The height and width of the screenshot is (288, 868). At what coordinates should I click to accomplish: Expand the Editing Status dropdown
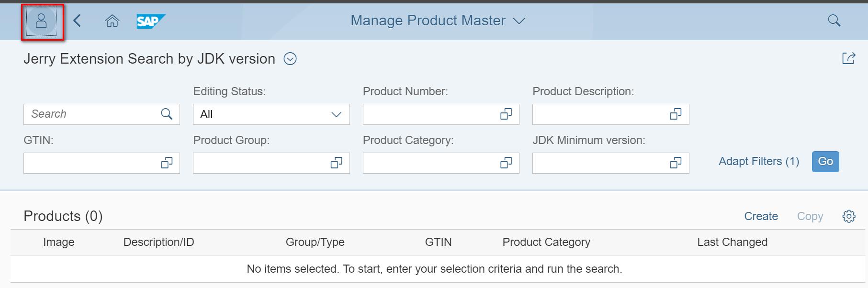[x=336, y=114]
